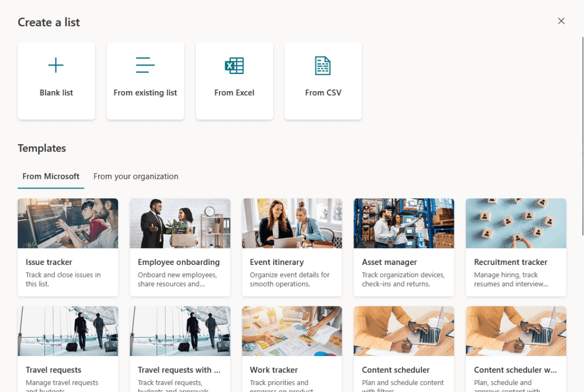
Task: Click the Employee onboarding title
Action: [179, 262]
